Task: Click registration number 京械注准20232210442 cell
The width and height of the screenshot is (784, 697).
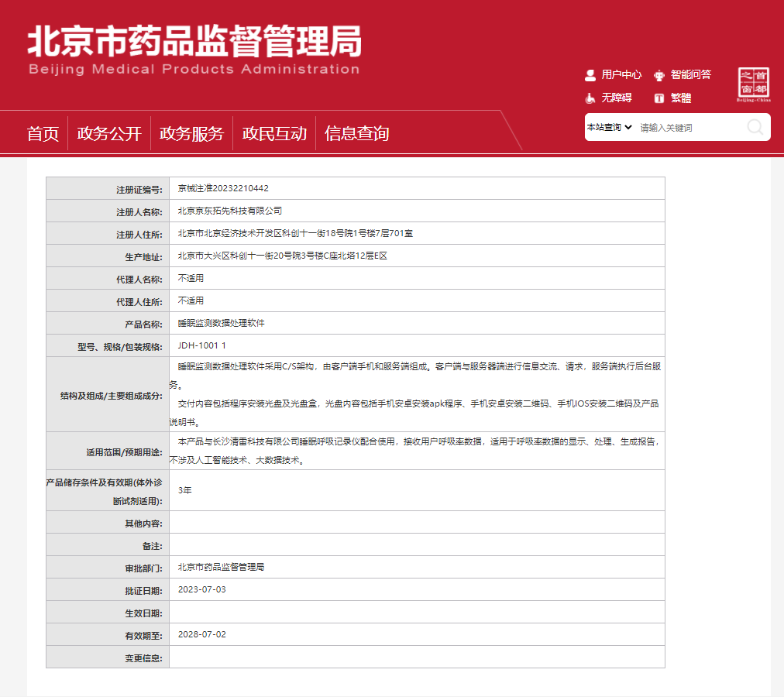Action: tap(223, 188)
